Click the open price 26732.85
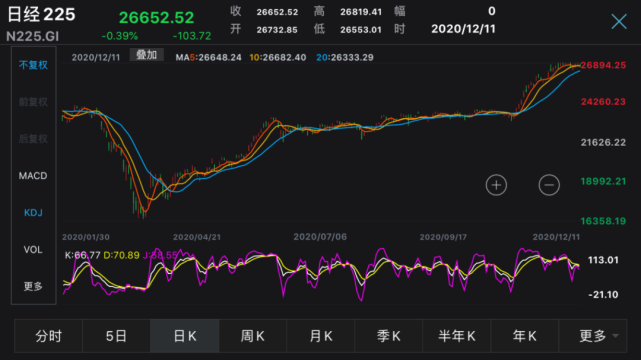 (277, 30)
